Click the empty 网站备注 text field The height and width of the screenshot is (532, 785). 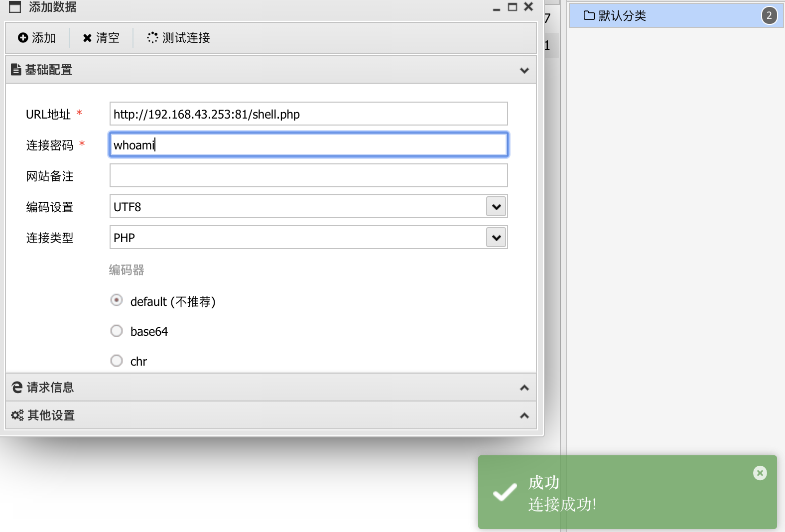308,176
